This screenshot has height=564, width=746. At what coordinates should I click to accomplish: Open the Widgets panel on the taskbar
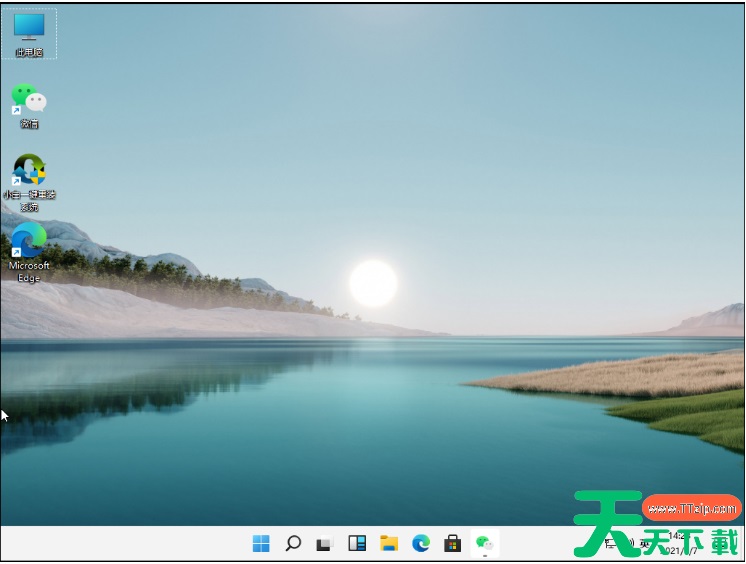(x=357, y=543)
